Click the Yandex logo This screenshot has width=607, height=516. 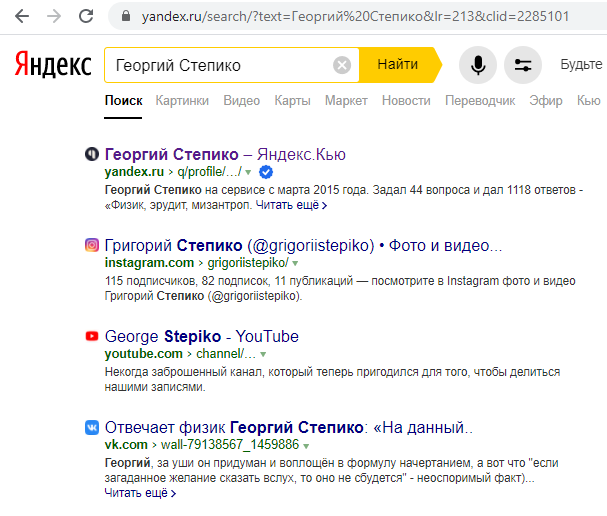[53, 64]
